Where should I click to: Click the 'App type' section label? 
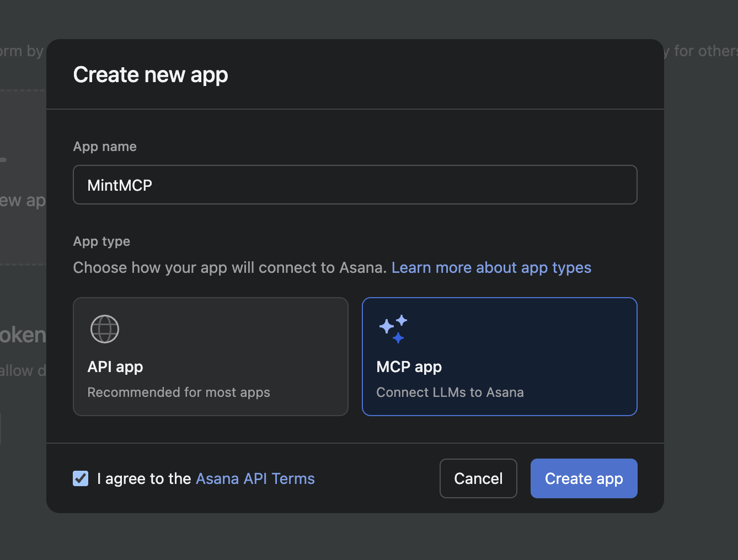101,241
